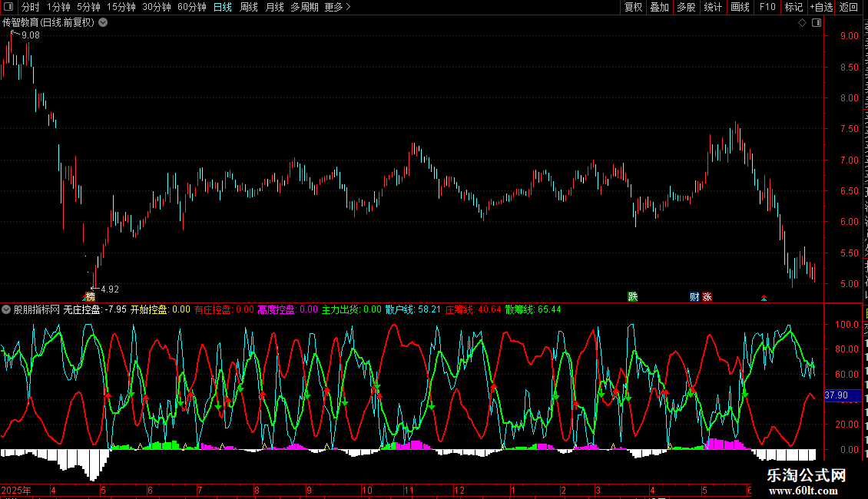
Task: Select the 1分钟 period
Action: [58, 7]
